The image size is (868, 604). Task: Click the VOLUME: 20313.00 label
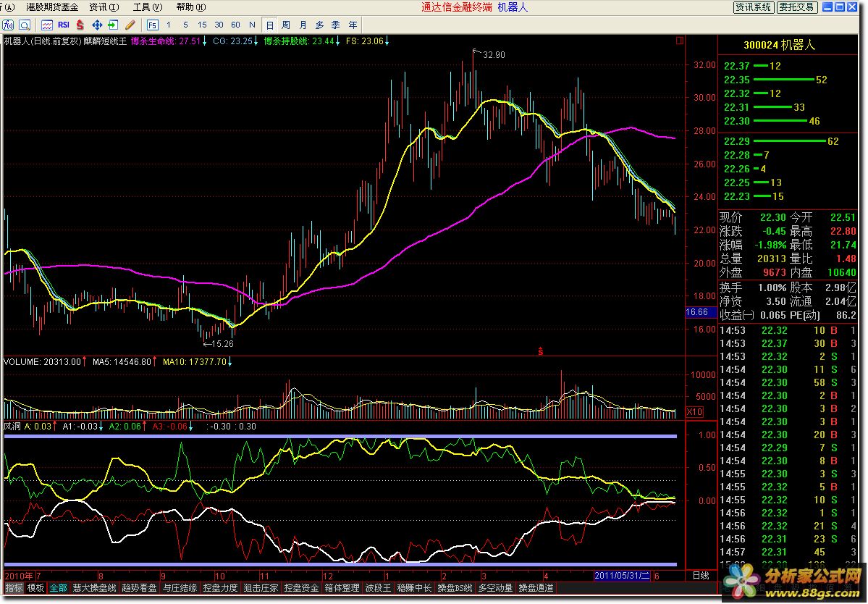point(42,362)
